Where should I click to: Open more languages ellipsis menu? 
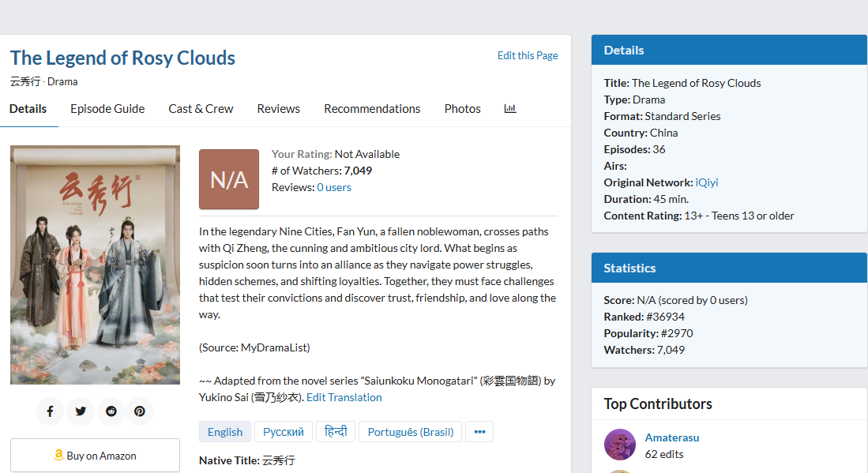(x=479, y=432)
